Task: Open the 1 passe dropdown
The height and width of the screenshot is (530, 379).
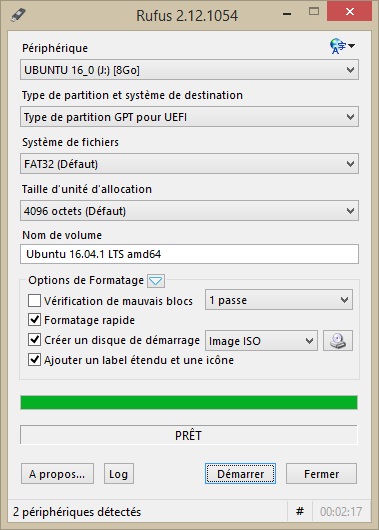Action: tap(279, 300)
